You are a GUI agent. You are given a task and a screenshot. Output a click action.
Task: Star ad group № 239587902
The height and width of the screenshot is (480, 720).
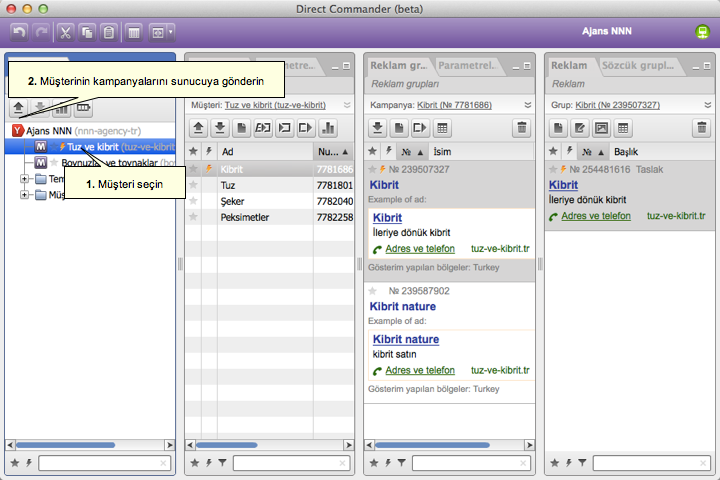[x=372, y=291]
